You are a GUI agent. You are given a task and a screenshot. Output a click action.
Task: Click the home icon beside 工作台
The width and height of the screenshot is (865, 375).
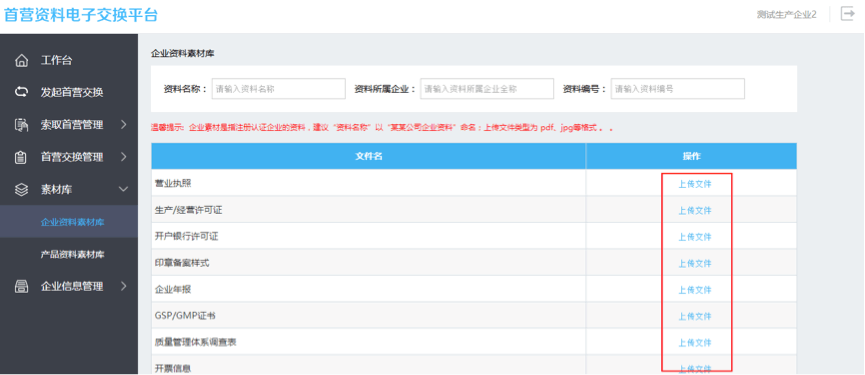(21, 61)
